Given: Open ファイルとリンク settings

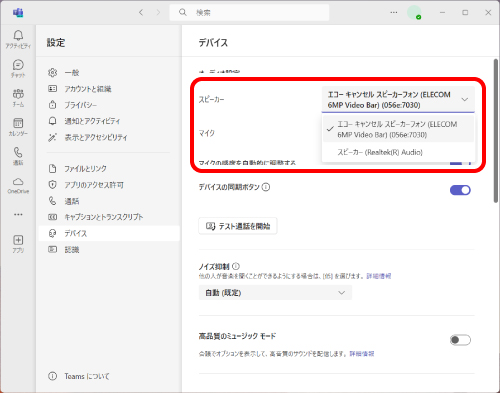Looking at the screenshot, I should [109, 169].
